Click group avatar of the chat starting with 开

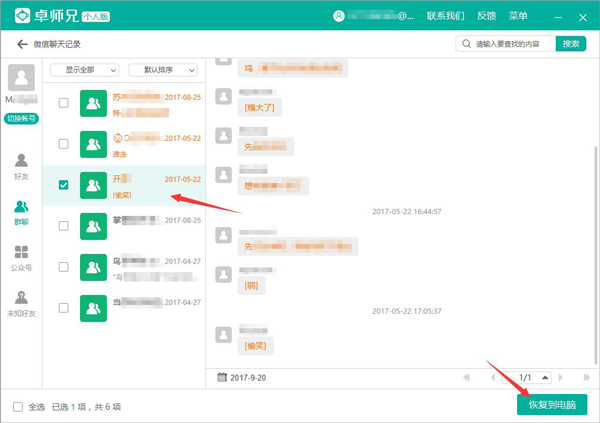(x=93, y=185)
